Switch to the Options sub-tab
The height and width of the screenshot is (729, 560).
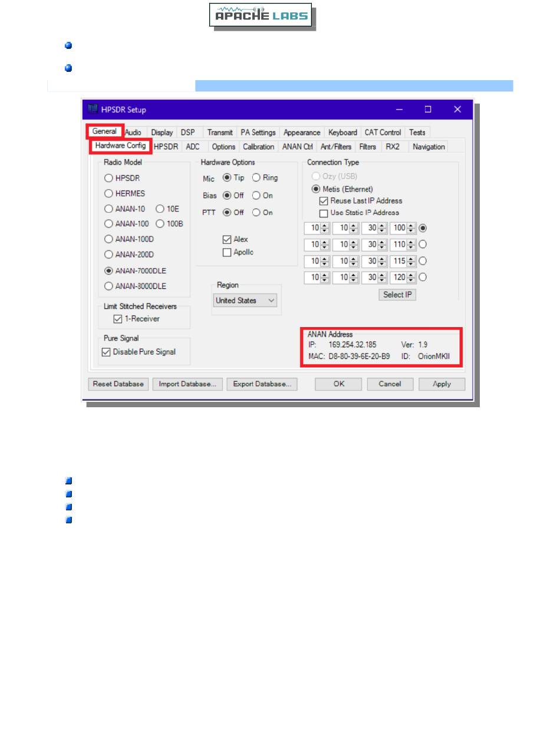[x=223, y=147]
